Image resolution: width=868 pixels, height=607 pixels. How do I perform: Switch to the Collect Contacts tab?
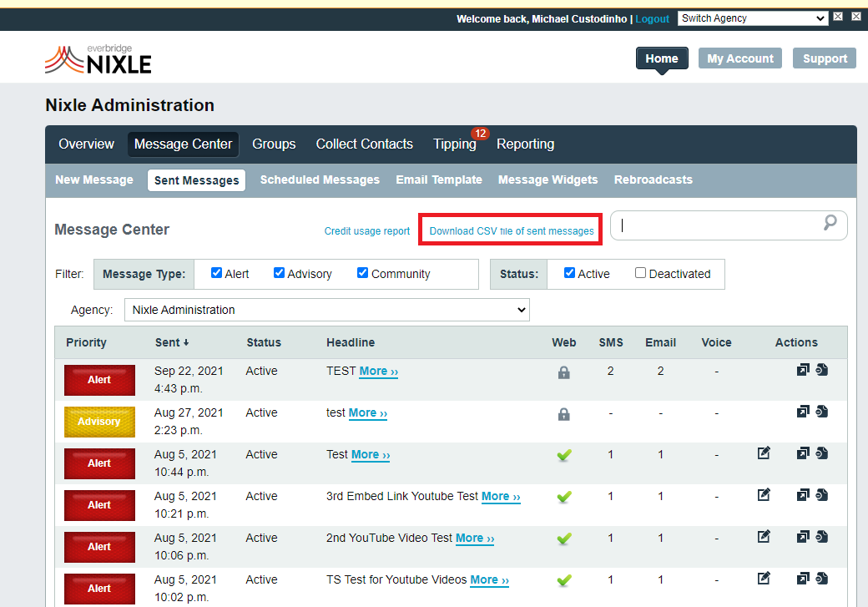tap(364, 144)
